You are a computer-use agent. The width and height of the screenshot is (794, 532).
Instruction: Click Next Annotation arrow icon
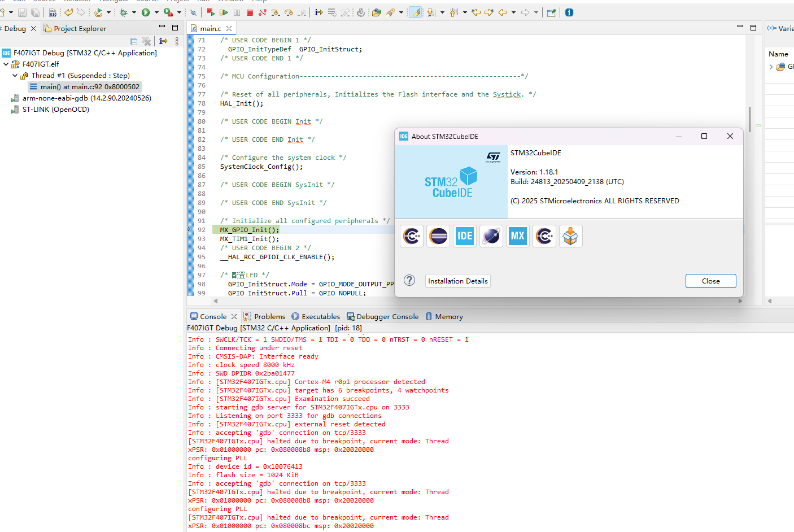click(431, 12)
